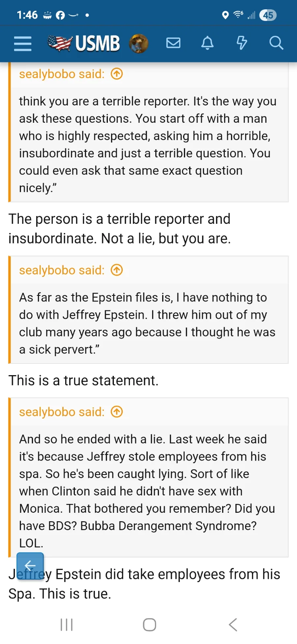Click the lightning bolt quick-actions icon

(241, 43)
